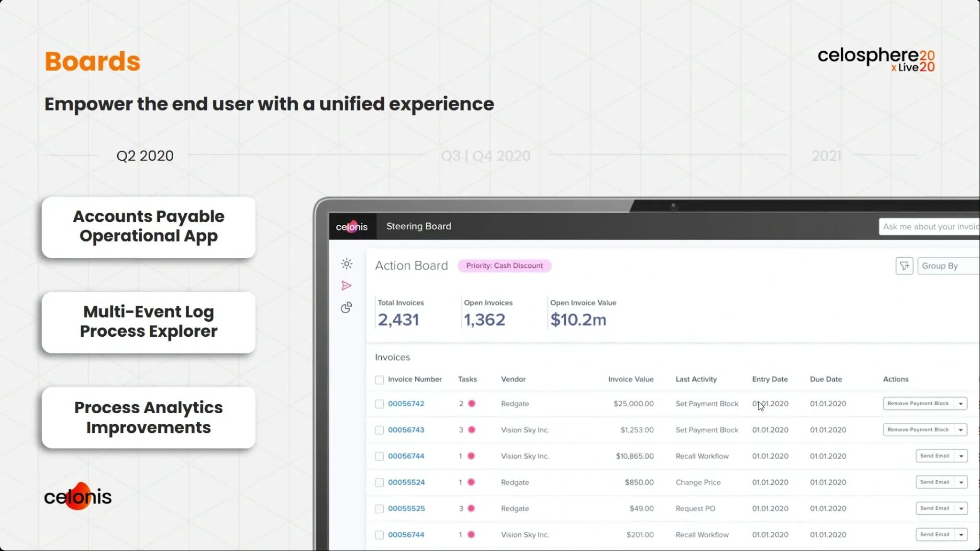Check the box for invoice 00056743

click(379, 430)
